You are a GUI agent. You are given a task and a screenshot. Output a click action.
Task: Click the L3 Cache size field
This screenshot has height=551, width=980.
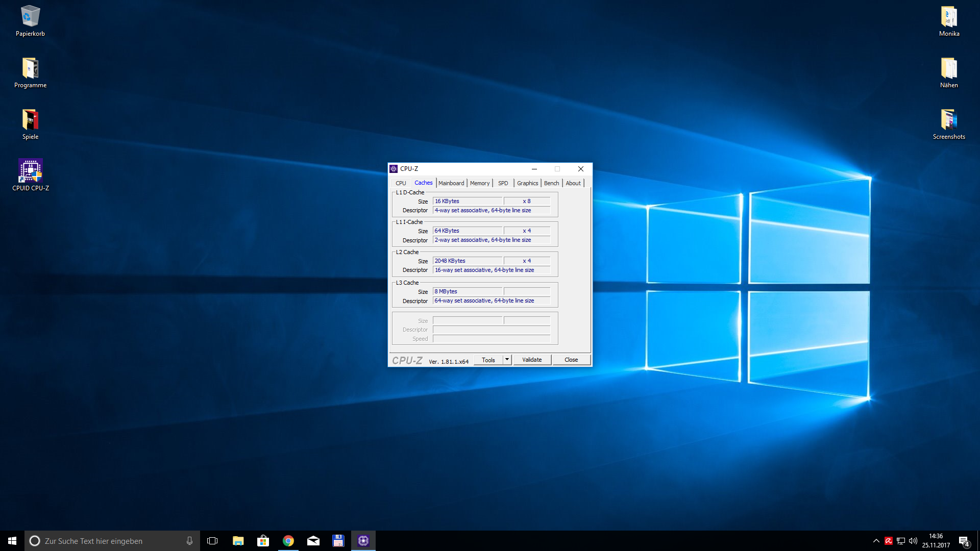coord(468,291)
